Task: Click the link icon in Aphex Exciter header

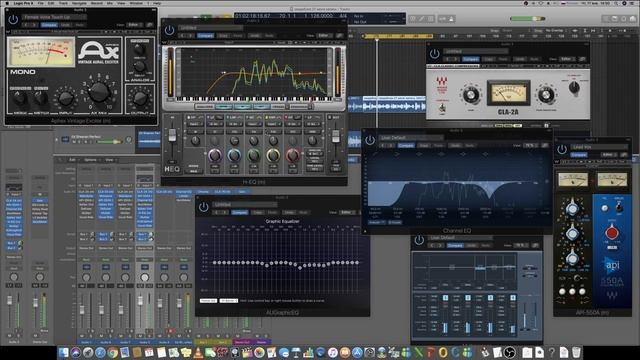Action: pyautogui.click(x=149, y=25)
